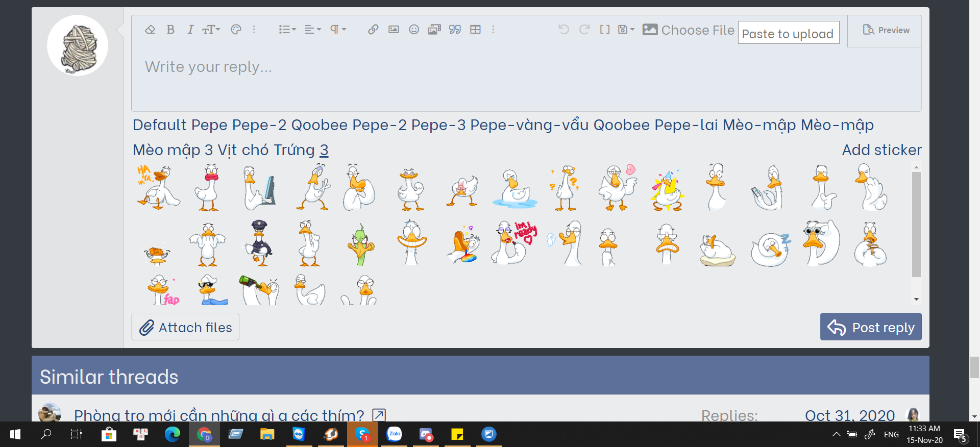Insert a link with the chain icon

(373, 30)
